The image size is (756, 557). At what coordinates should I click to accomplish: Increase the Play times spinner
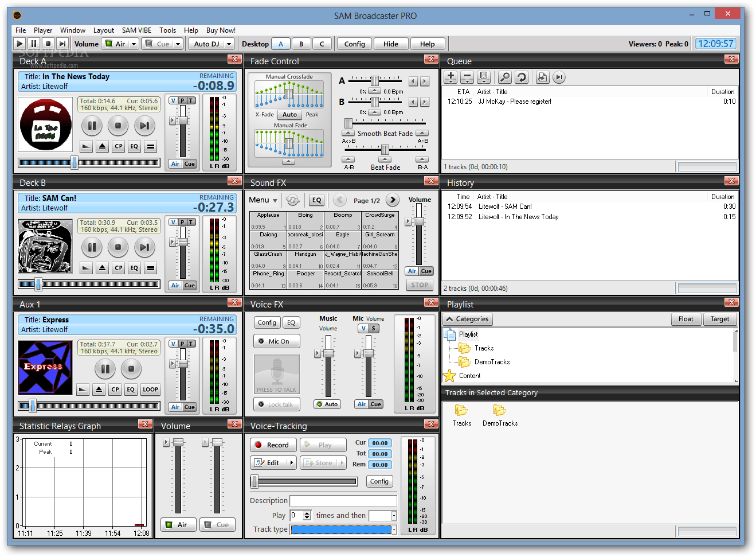[x=307, y=513]
